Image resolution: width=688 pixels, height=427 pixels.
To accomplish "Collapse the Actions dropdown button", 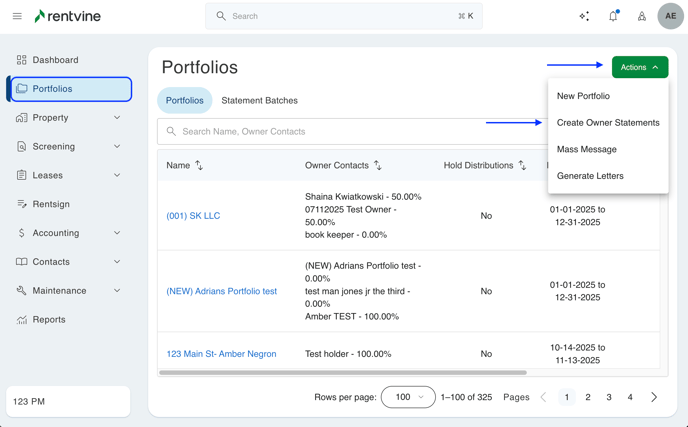I will 640,67.
